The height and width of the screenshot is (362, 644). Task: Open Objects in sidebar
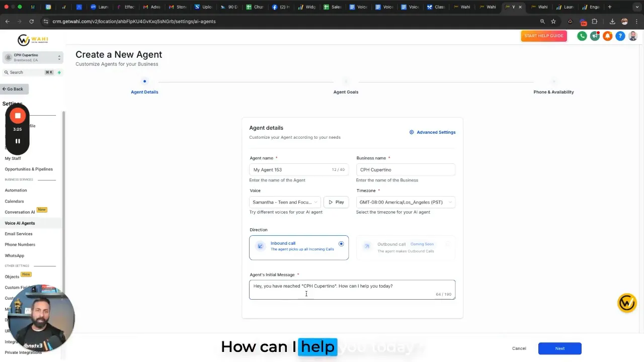click(12, 277)
